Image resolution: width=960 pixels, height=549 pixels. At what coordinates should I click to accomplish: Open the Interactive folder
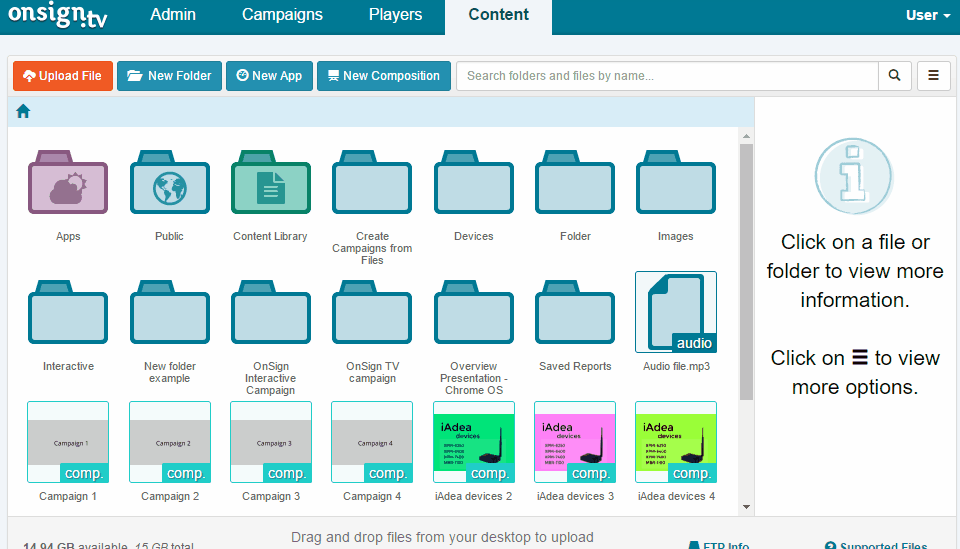[68, 312]
